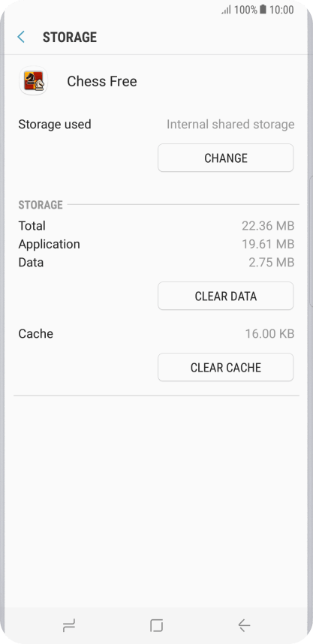This screenshot has height=644, width=313.
Task: Tap the battery icon in status bar
Action: point(263,10)
